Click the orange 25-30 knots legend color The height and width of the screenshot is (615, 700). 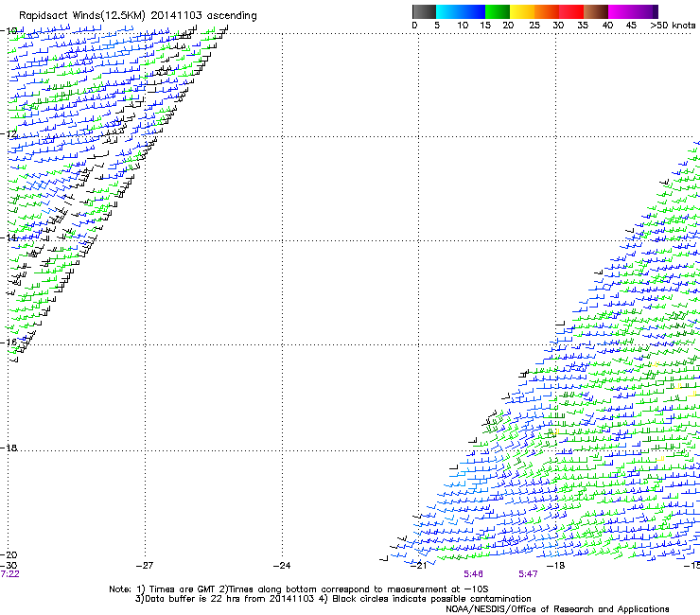pos(547,11)
